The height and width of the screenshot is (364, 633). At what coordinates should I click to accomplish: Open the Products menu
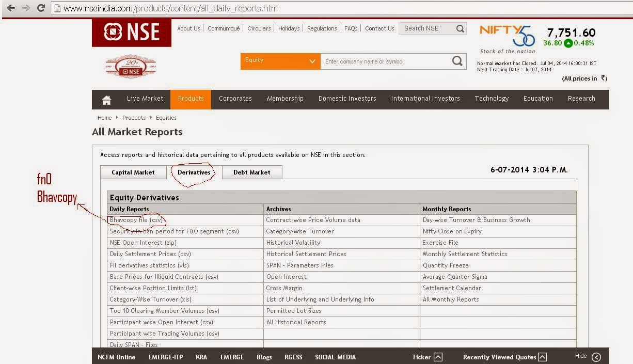(191, 99)
